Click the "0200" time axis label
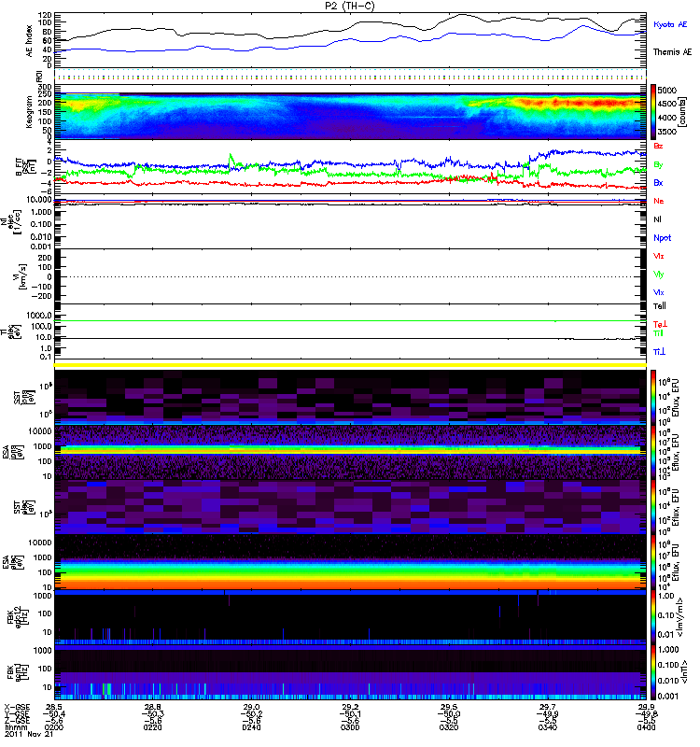Screen dimensions: 700x747 pyautogui.click(x=53, y=727)
